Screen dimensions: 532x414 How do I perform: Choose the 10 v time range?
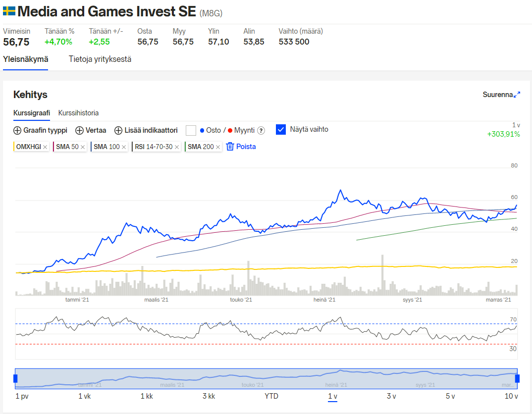pyautogui.click(x=511, y=396)
